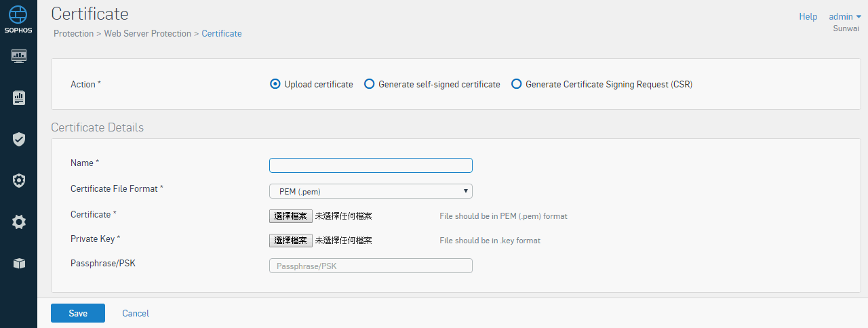Open the reports chart sidebar icon
Viewport: 868px width, 328px height.
click(x=19, y=98)
